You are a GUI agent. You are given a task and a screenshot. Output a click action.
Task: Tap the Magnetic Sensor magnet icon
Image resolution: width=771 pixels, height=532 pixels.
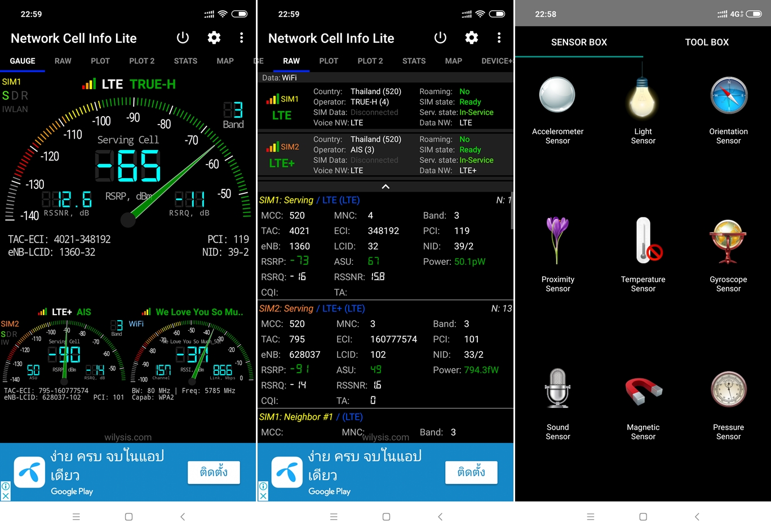point(643,390)
